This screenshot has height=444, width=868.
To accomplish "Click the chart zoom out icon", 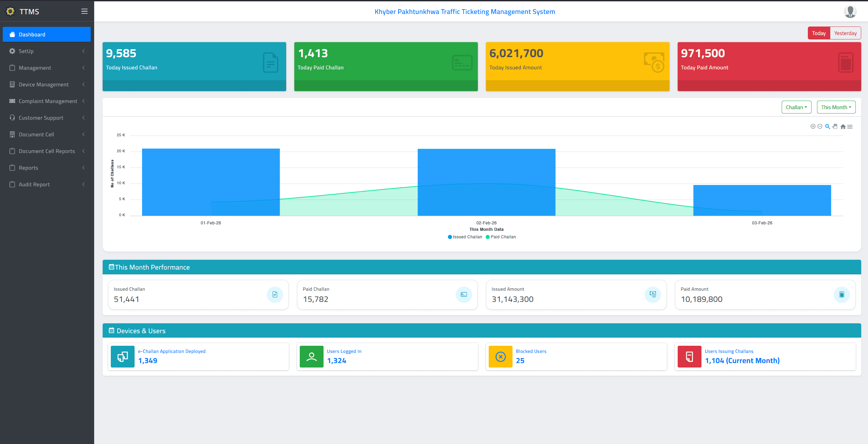I will point(820,126).
